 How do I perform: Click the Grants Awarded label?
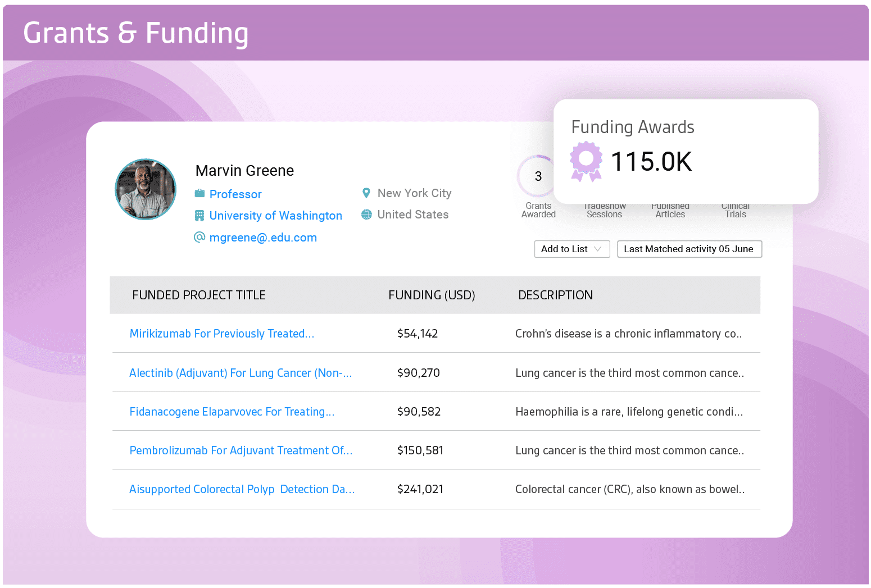click(538, 210)
